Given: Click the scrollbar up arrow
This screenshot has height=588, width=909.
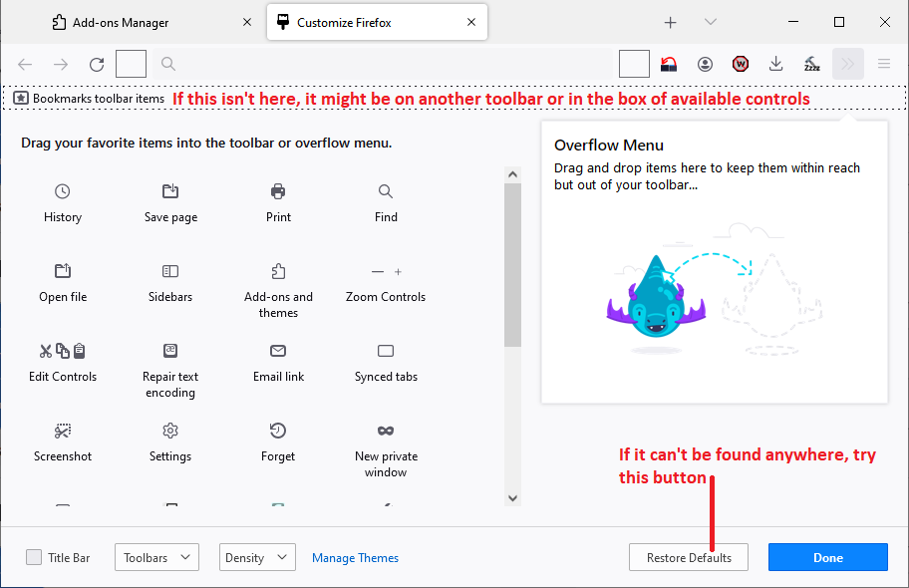Looking at the screenshot, I should coord(512,174).
